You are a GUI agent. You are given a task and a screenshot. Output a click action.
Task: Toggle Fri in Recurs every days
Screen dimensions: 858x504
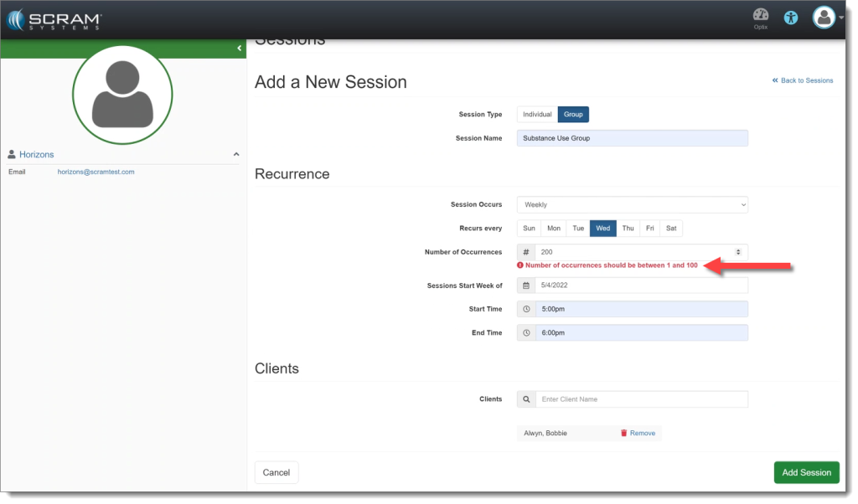pos(649,228)
